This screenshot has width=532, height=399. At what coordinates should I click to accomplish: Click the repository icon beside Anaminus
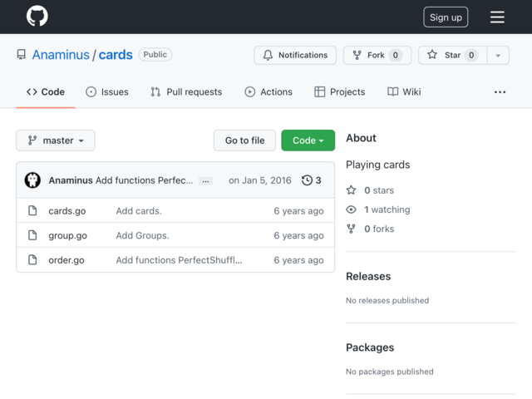pyautogui.click(x=22, y=55)
